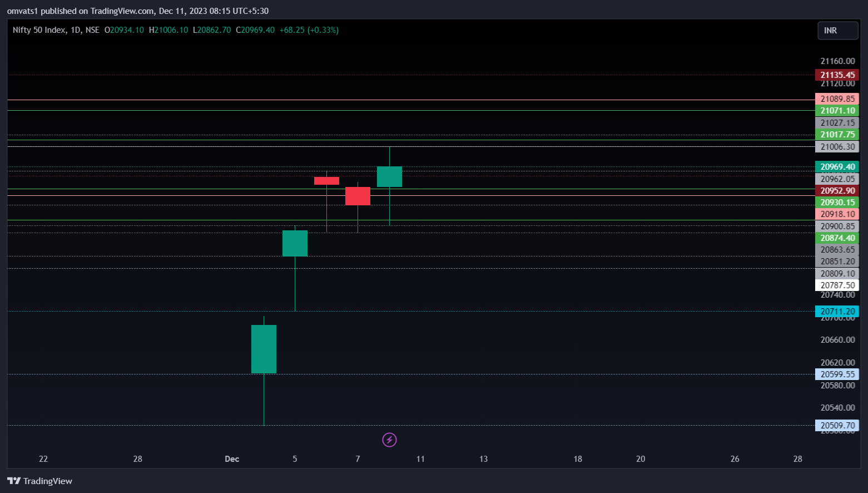Click the purple lightning event icon
The height and width of the screenshot is (493, 868).
389,440
